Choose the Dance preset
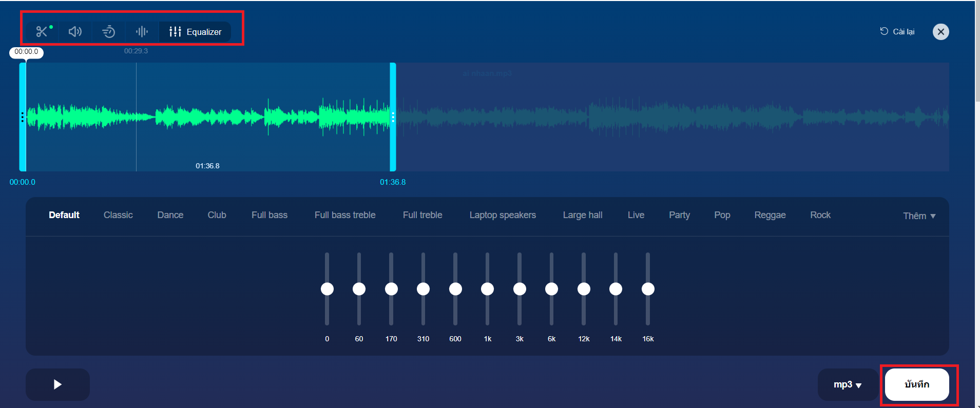980x408 pixels. [x=170, y=215]
